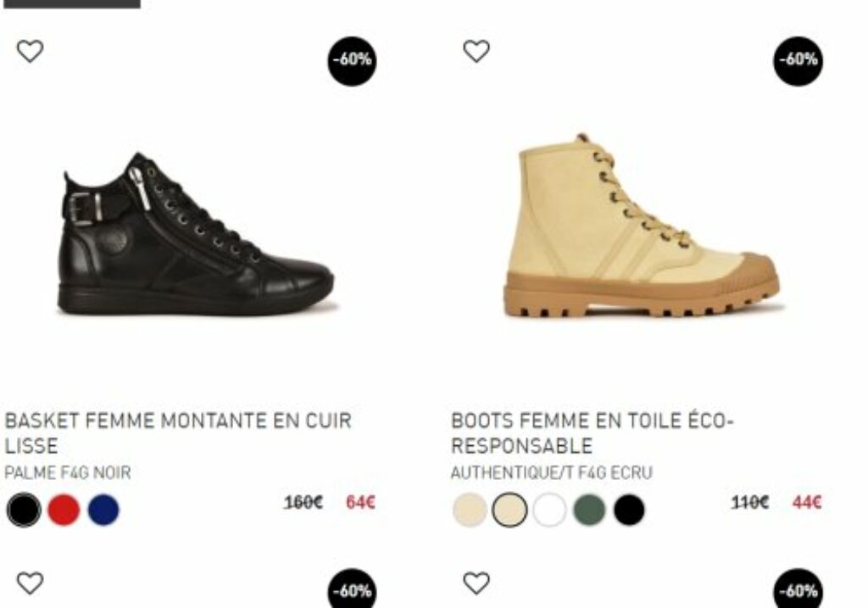Open Boots Femme en Toile Éco-Responsable link
Image resolution: width=868 pixels, height=608 pixels.
coord(592,433)
